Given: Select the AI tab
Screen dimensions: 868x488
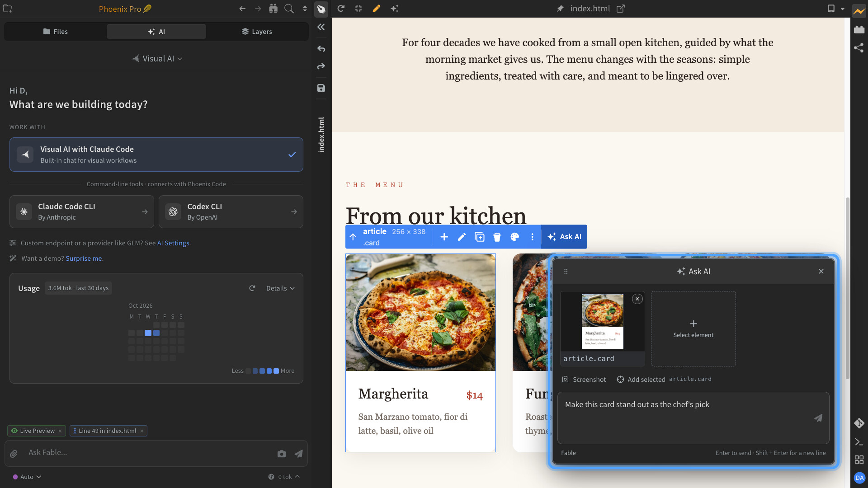Looking at the screenshot, I should point(156,32).
